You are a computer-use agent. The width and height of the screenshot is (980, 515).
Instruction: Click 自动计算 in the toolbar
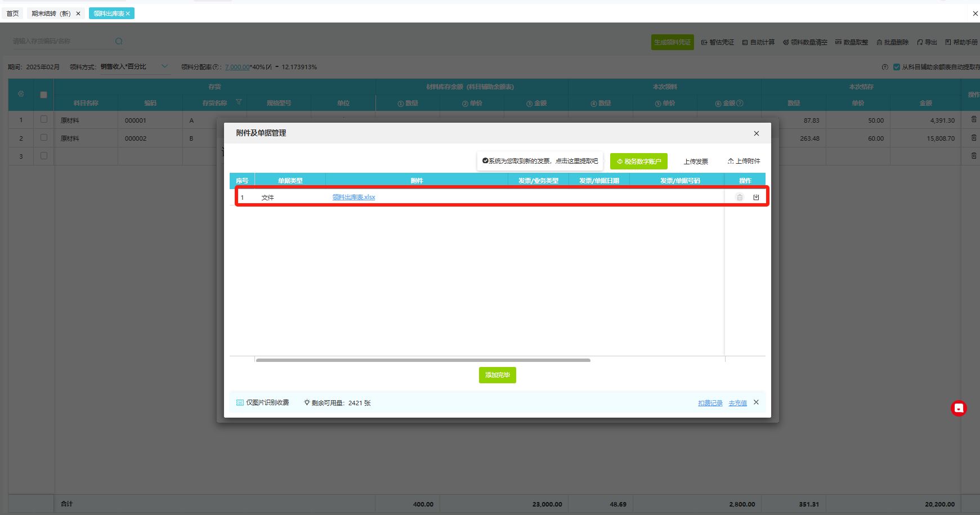[758, 42]
